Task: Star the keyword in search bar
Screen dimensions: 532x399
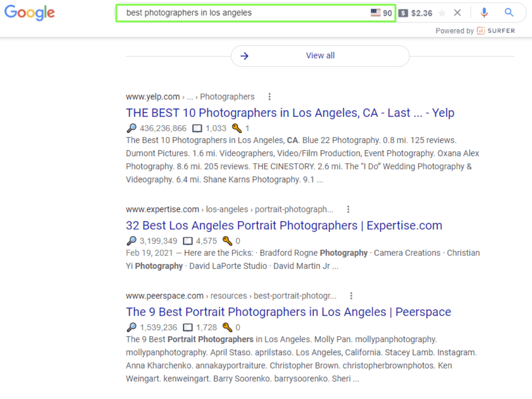Action: click(x=442, y=13)
